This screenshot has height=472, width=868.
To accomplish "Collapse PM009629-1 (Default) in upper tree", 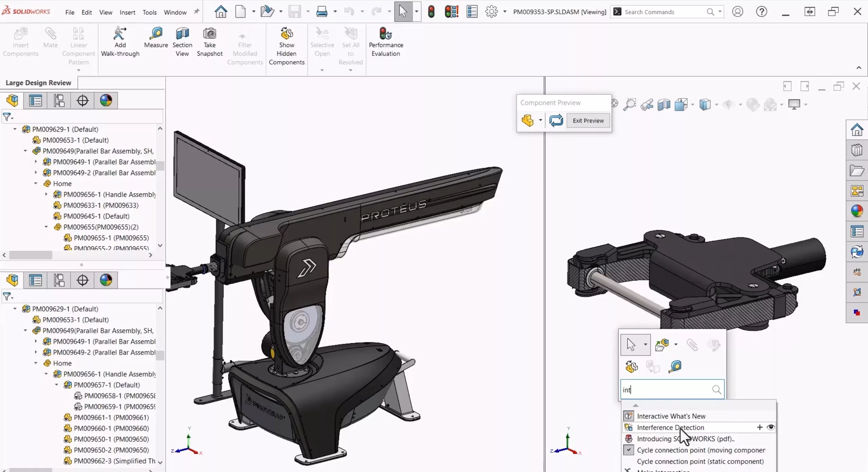I will [15, 129].
